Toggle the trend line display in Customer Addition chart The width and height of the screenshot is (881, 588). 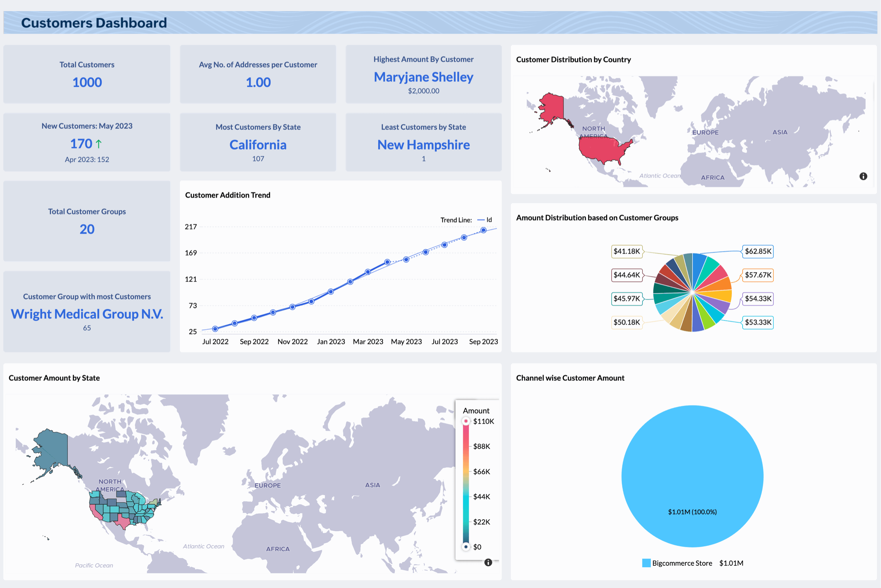(x=486, y=219)
